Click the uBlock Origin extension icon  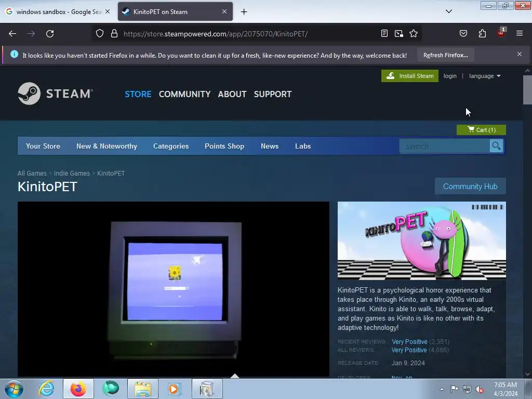[501, 33]
